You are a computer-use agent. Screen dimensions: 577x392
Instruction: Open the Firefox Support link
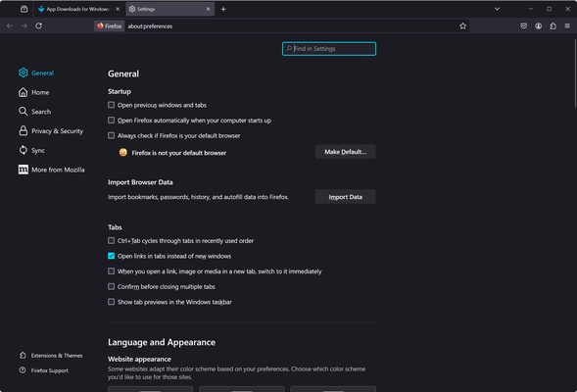coord(44,370)
